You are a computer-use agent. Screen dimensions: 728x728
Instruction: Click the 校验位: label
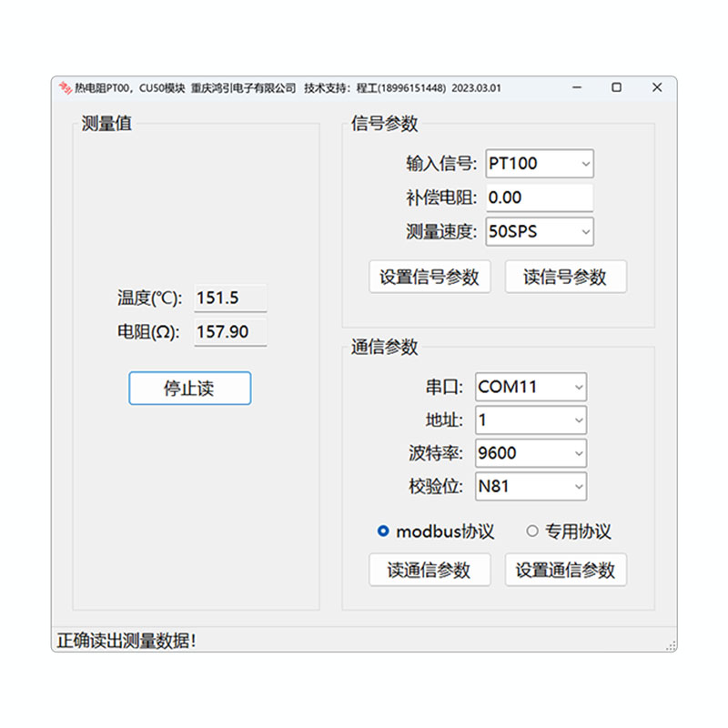tap(436, 487)
